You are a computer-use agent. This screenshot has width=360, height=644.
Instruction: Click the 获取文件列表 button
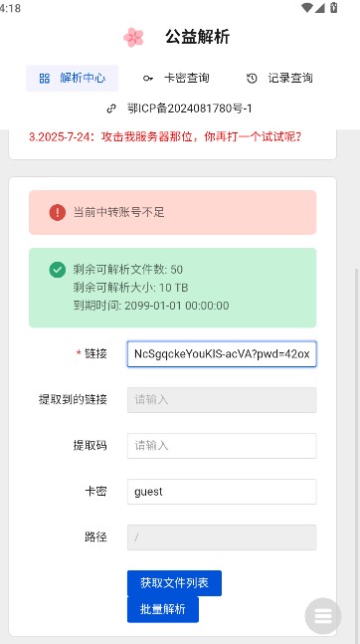174,583
